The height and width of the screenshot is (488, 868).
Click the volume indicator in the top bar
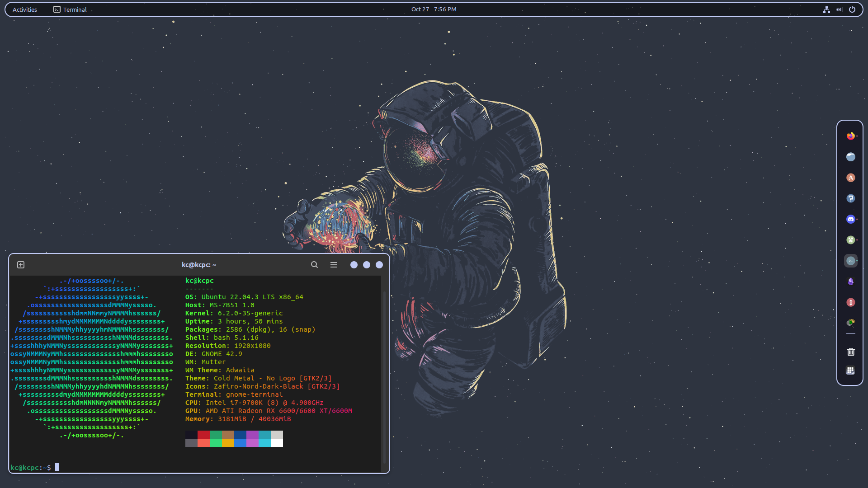pyautogui.click(x=839, y=9)
